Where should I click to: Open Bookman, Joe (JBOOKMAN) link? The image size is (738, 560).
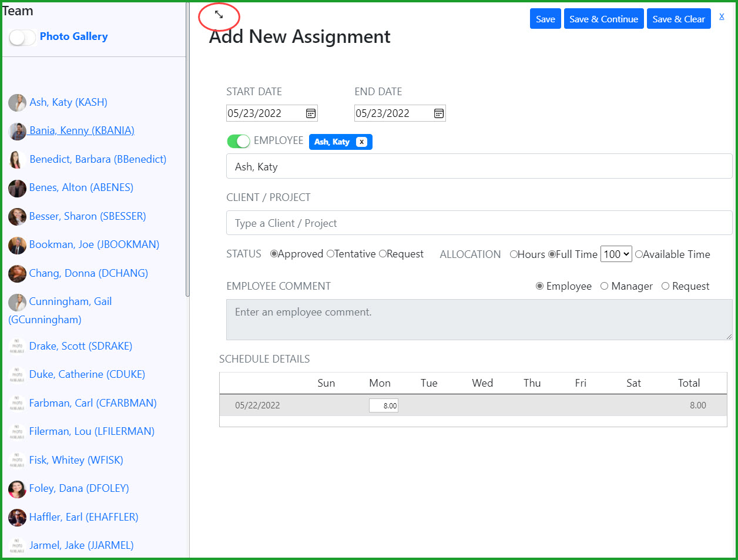coord(94,244)
